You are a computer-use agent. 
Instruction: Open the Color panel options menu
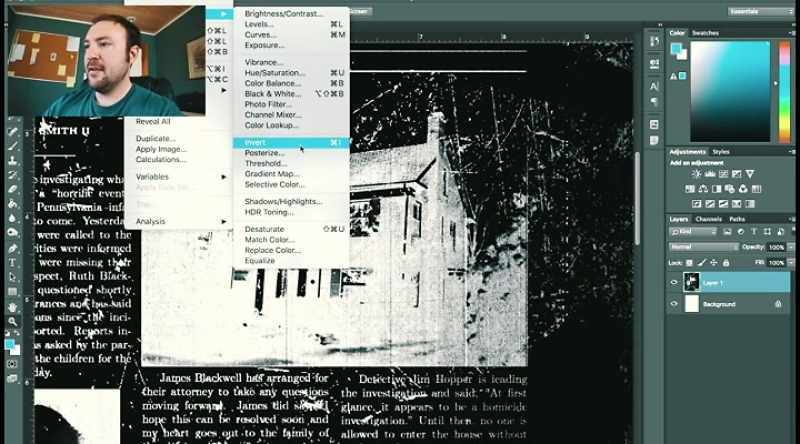pyautogui.click(x=791, y=33)
